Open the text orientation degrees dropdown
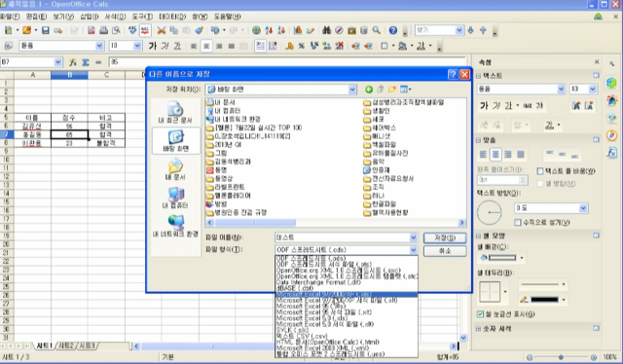The image size is (623, 364). 583,208
